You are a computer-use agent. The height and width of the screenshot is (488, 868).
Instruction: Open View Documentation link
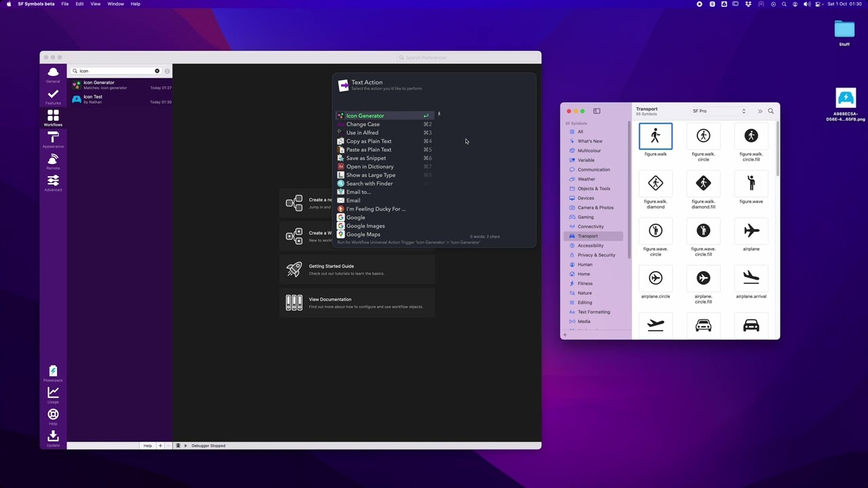click(x=357, y=302)
